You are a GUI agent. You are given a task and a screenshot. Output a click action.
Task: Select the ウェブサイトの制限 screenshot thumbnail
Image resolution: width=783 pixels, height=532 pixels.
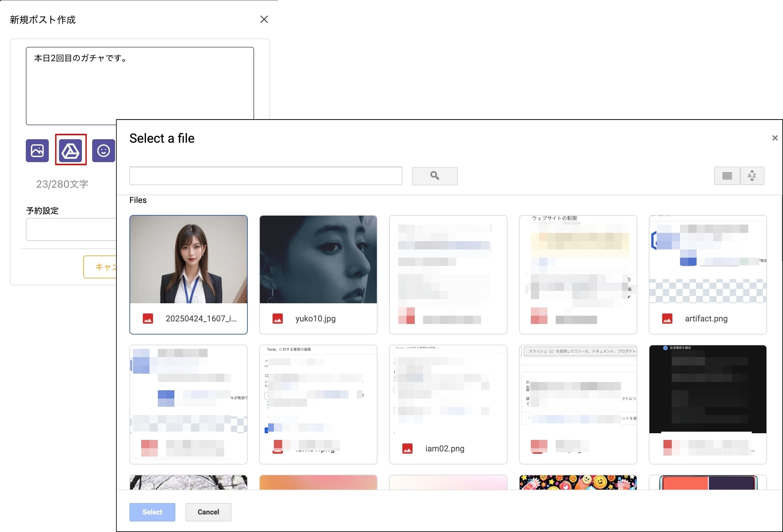point(578,259)
